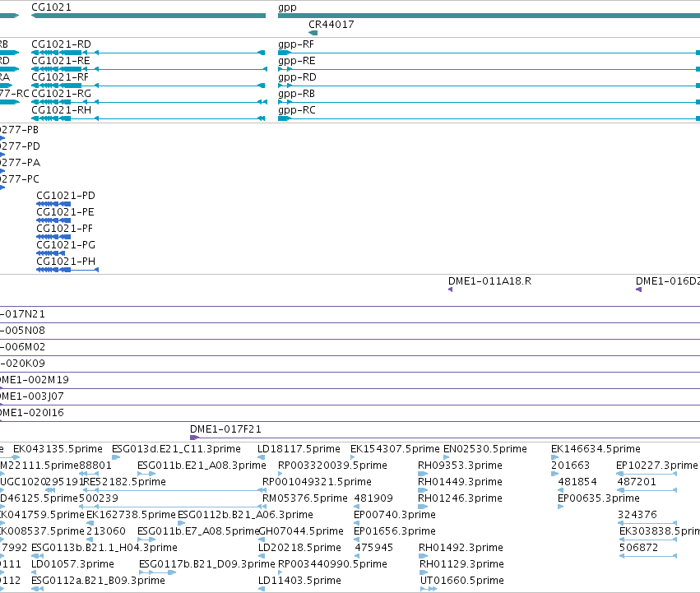This screenshot has height=593, width=700.
Task: Click the 201663 feature
Action: [x=570, y=466]
